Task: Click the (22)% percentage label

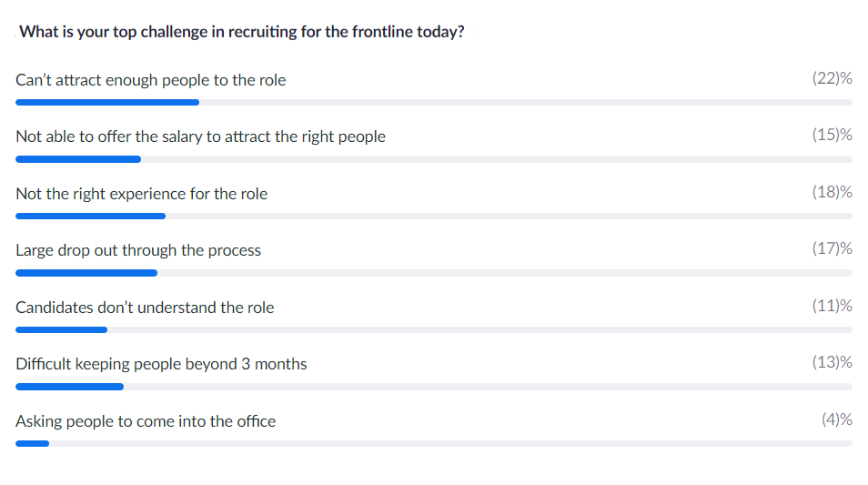Action: coord(832,78)
